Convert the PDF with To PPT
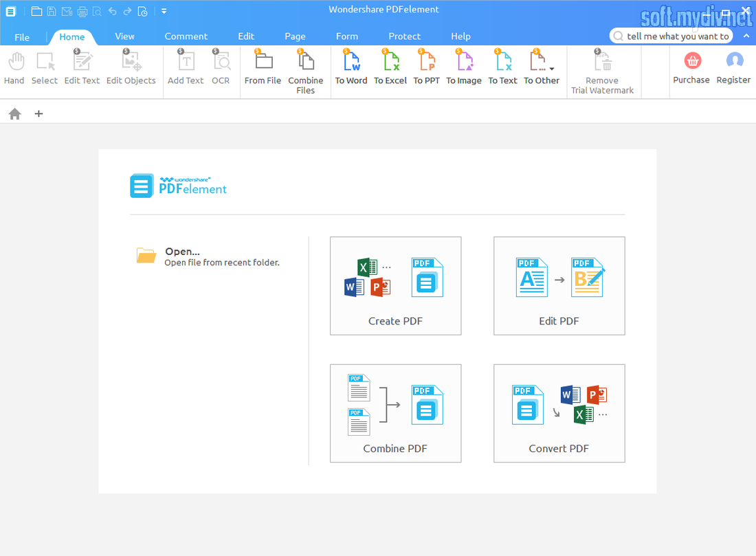The height and width of the screenshot is (556, 756). point(427,68)
